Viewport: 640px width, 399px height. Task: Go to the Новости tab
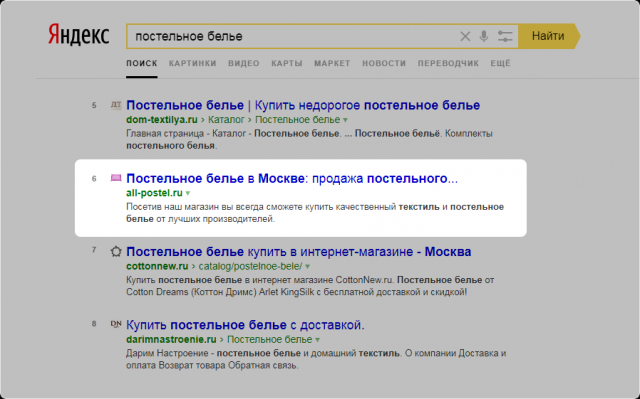384,63
